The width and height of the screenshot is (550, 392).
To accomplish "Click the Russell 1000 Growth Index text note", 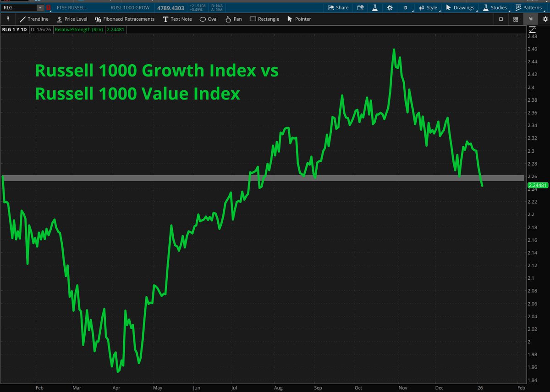I will pos(157,83).
